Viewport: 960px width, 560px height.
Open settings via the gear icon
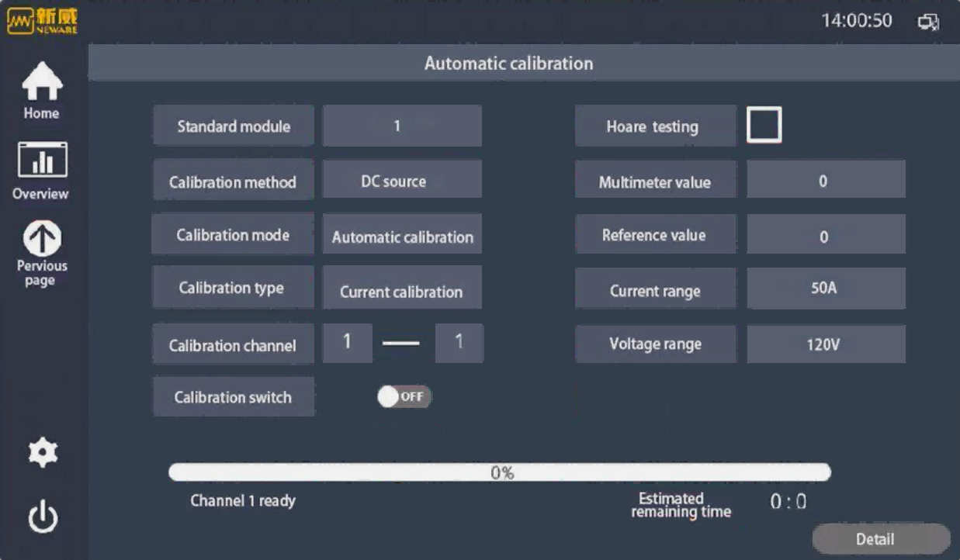coord(43,453)
